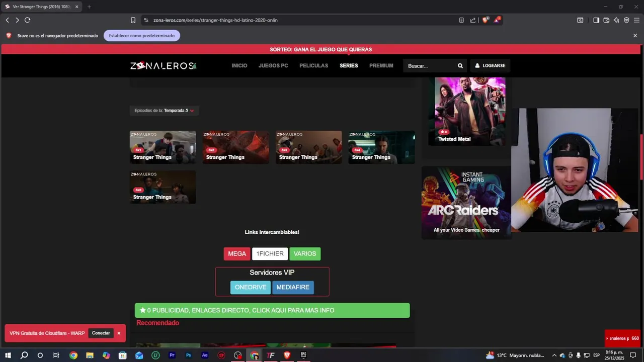Select the ONEDRIVE VIP server button
Image resolution: width=644 pixels, height=362 pixels.
pyautogui.click(x=251, y=288)
